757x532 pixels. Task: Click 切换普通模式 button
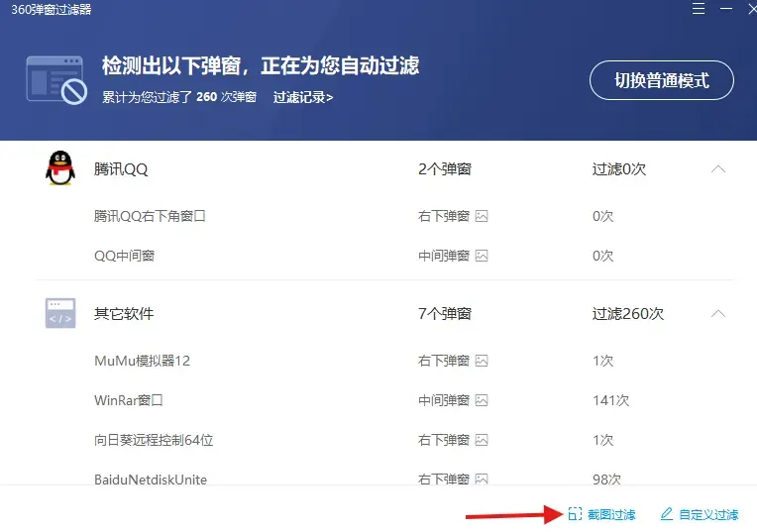[x=662, y=80]
